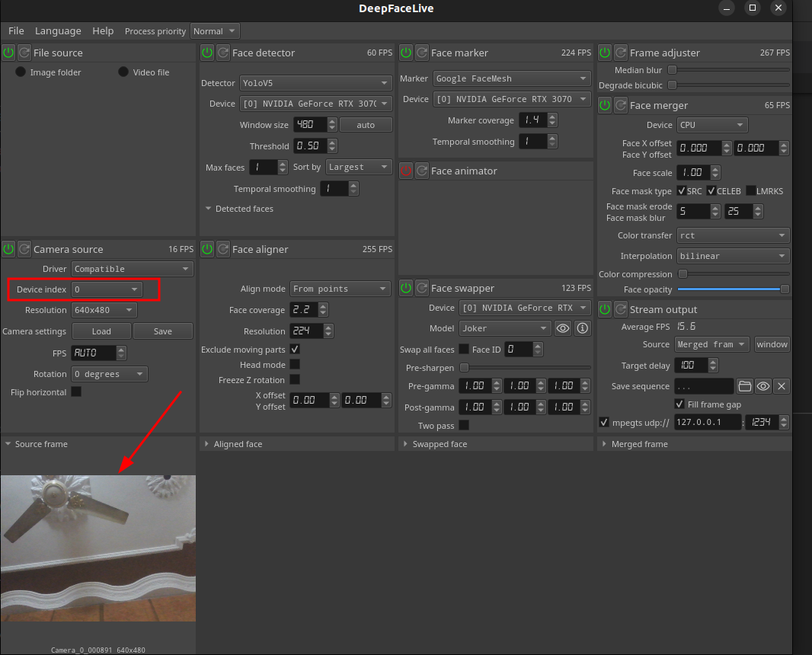Reset Face detector with its refresh icon
This screenshot has height=655, width=812.
(223, 53)
